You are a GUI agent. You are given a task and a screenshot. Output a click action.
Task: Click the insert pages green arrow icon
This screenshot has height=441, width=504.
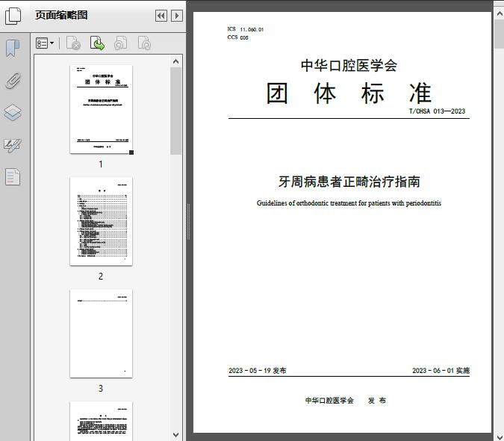tap(97, 43)
